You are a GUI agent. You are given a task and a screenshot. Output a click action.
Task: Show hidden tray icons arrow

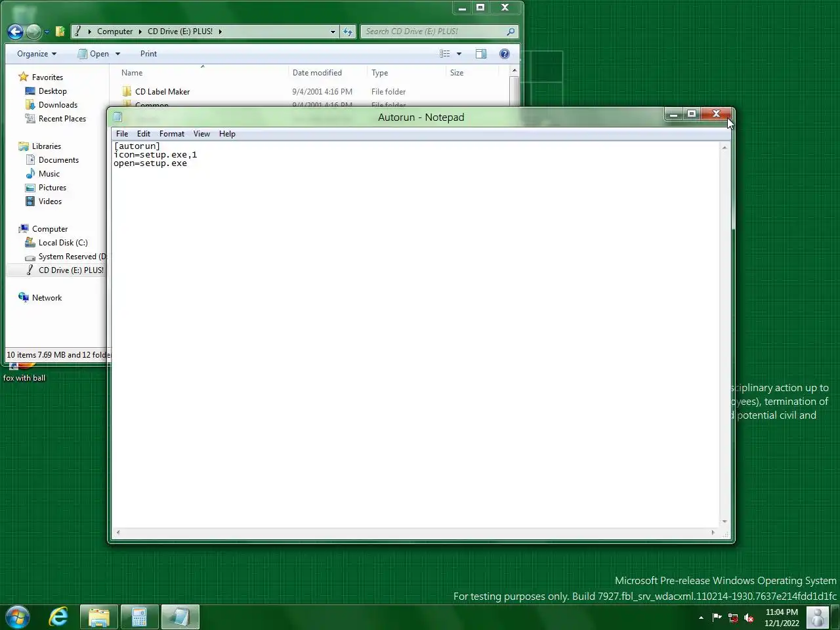click(701, 618)
